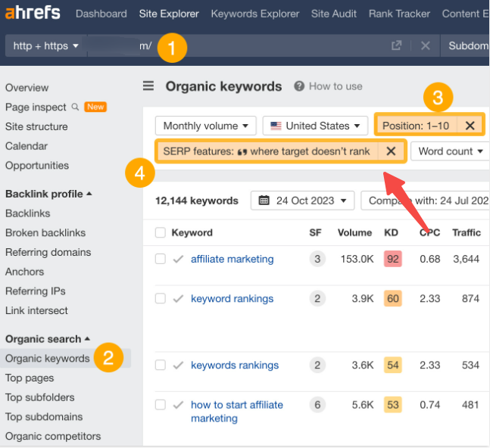Remove the SERP features filter
The image size is (490, 448).
click(391, 151)
